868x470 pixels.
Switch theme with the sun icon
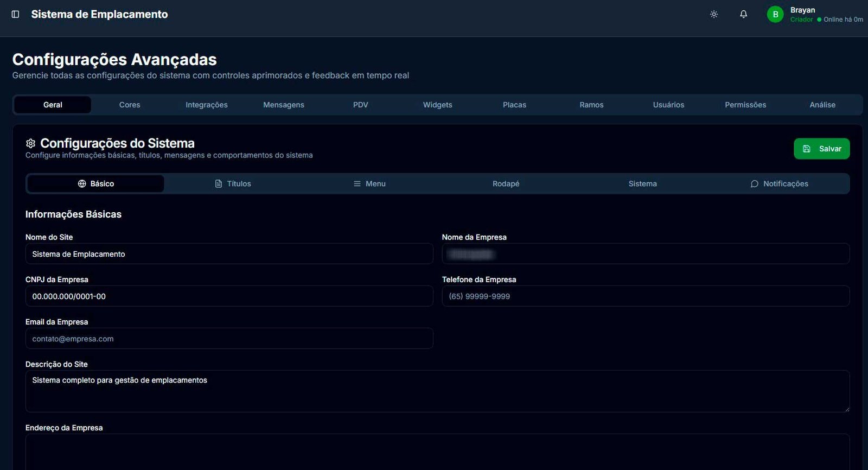click(714, 14)
